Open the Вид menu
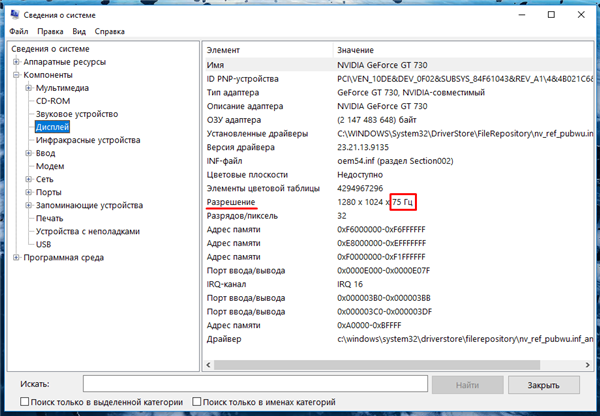Image resolution: width=600 pixels, height=416 pixels. [79, 31]
